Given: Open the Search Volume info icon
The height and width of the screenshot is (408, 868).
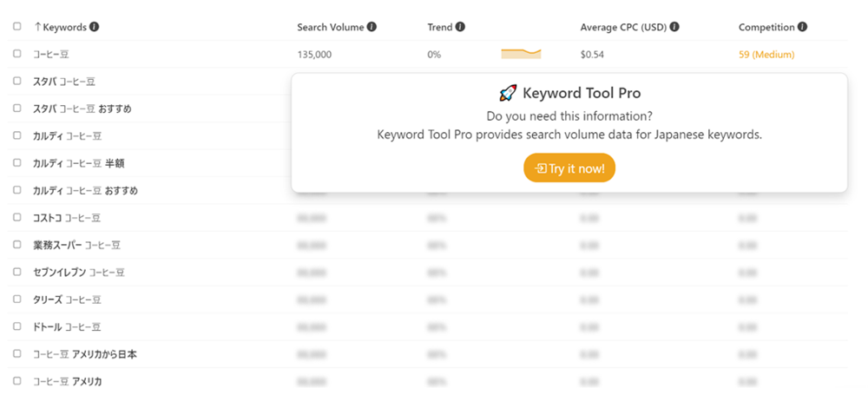Looking at the screenshot, I should (372, 27).
